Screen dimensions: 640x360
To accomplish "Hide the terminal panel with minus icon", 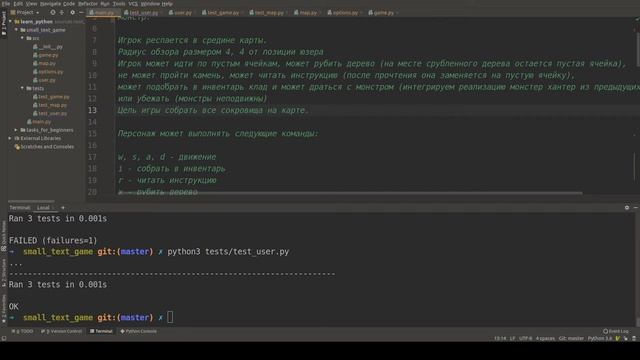I will 636,208.
